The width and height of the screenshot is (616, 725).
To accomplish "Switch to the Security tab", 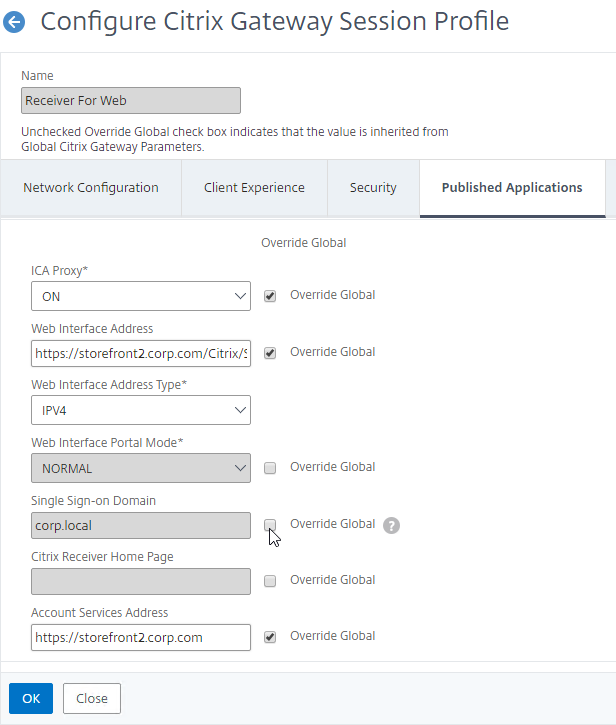I will (373, 188).
